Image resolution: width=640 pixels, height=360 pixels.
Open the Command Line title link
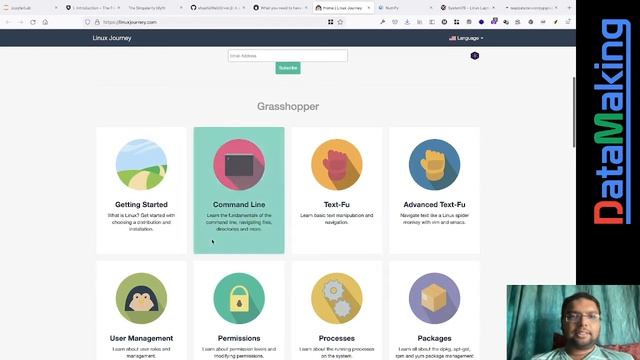pyautogui.click(x=239, y=204)
